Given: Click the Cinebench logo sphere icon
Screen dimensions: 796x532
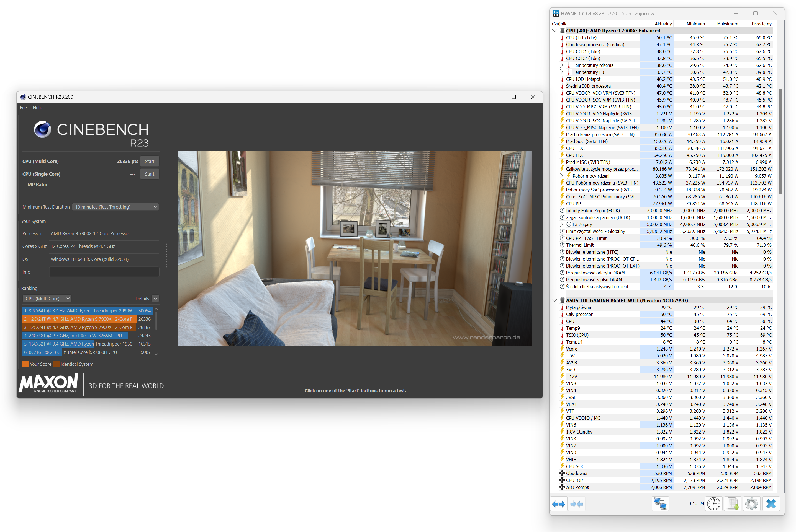Looking at the screenshot, I should (x=42, y=129).
